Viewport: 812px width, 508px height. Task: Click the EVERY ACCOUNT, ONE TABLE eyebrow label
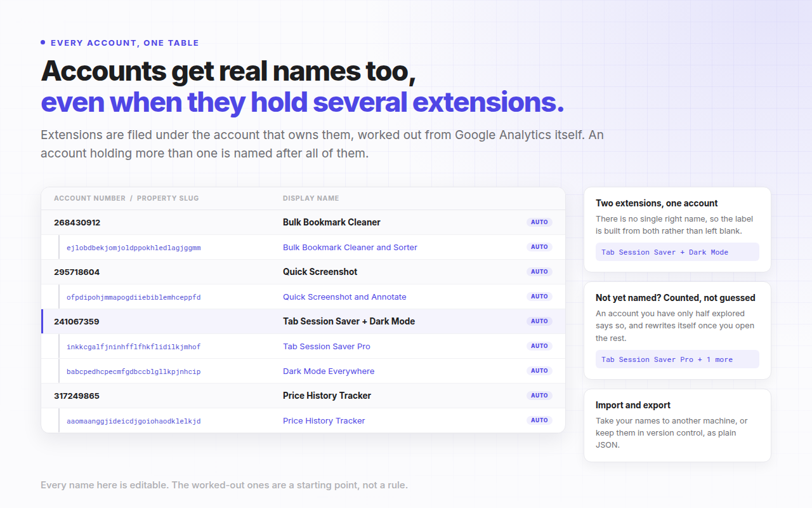coord(125,43)
